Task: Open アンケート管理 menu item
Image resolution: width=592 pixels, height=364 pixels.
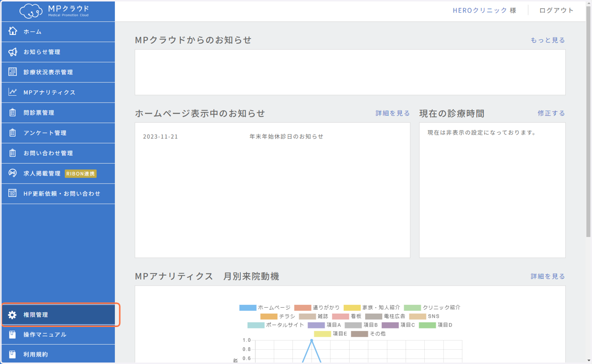Action: pos(58,133)
